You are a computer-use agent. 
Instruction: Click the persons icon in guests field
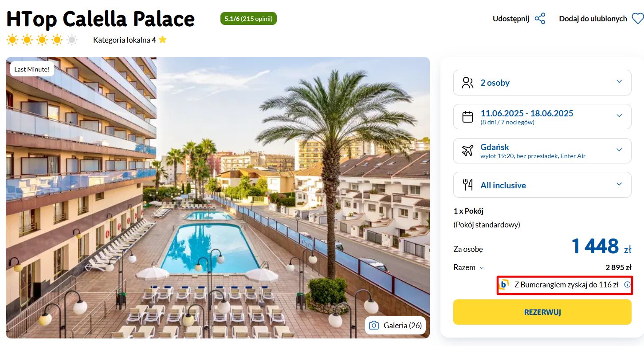tap(467, 83)
